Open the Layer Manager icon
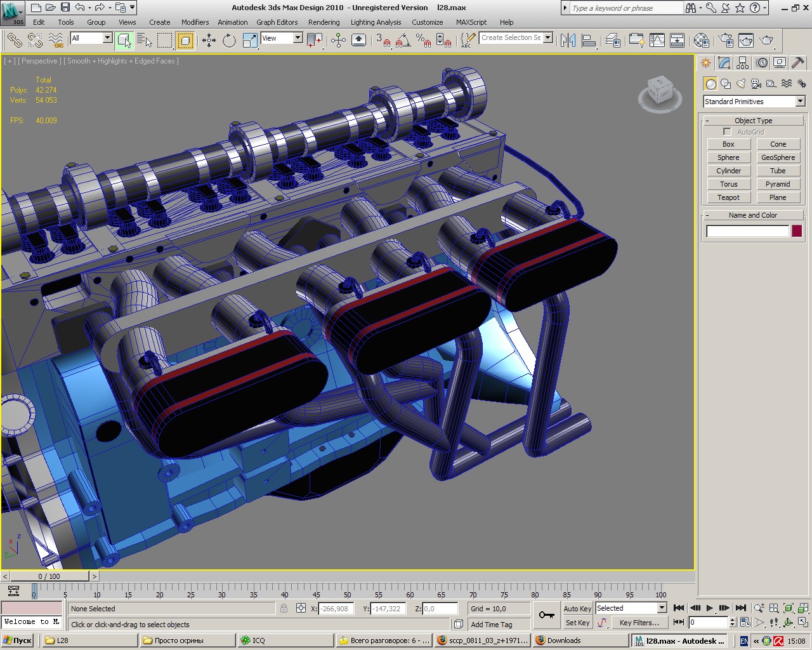The height and width of the screenshot is (650, 812). coord(612,41)
